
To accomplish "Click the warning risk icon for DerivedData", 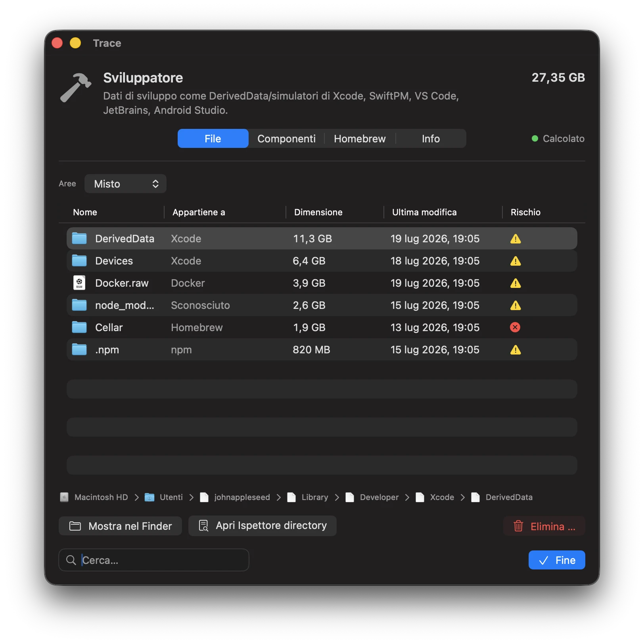I will tap(516, 239).
